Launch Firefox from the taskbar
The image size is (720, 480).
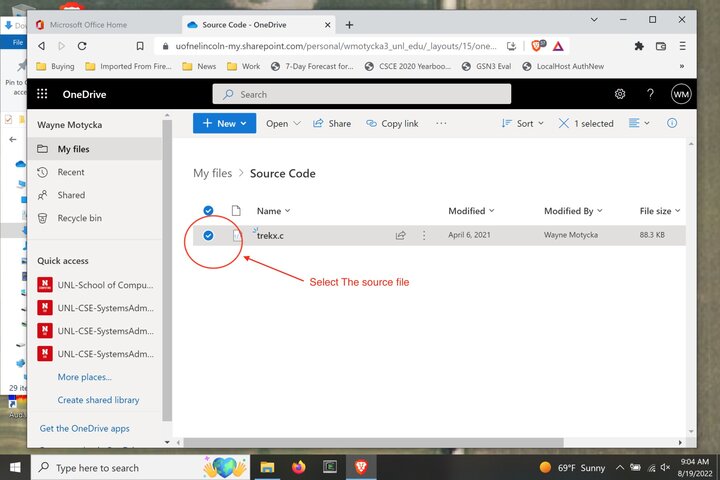click(298, 468)
